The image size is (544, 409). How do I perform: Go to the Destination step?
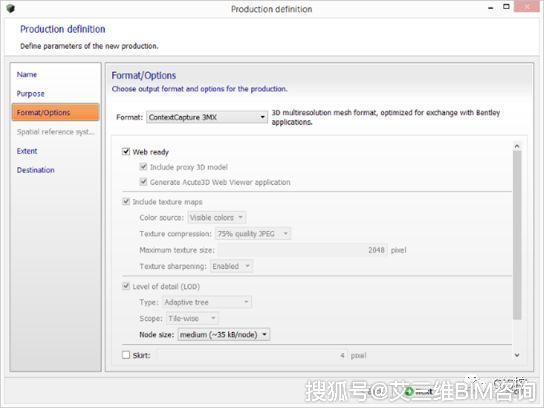36,170
